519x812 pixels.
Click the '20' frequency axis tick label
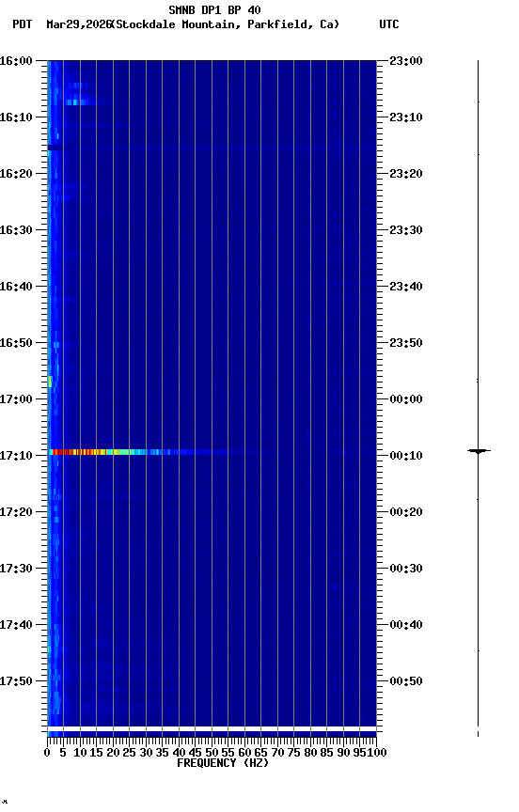(x=113, y=753)
